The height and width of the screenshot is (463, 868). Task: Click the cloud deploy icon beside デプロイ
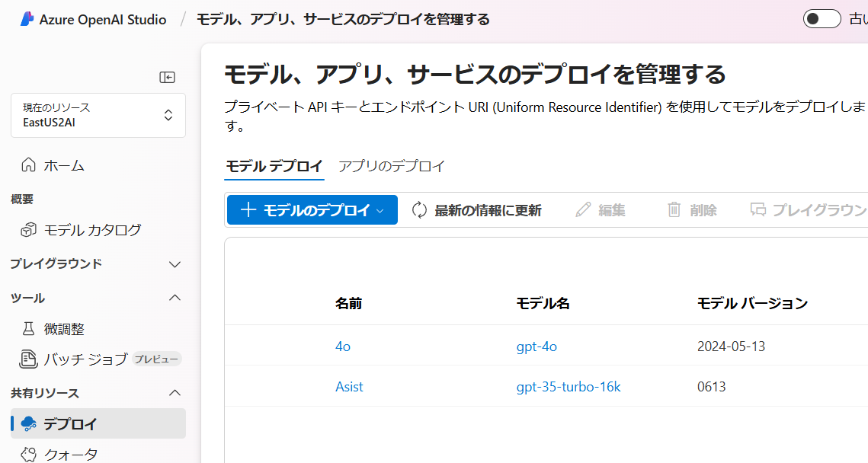tap(29, 423)
